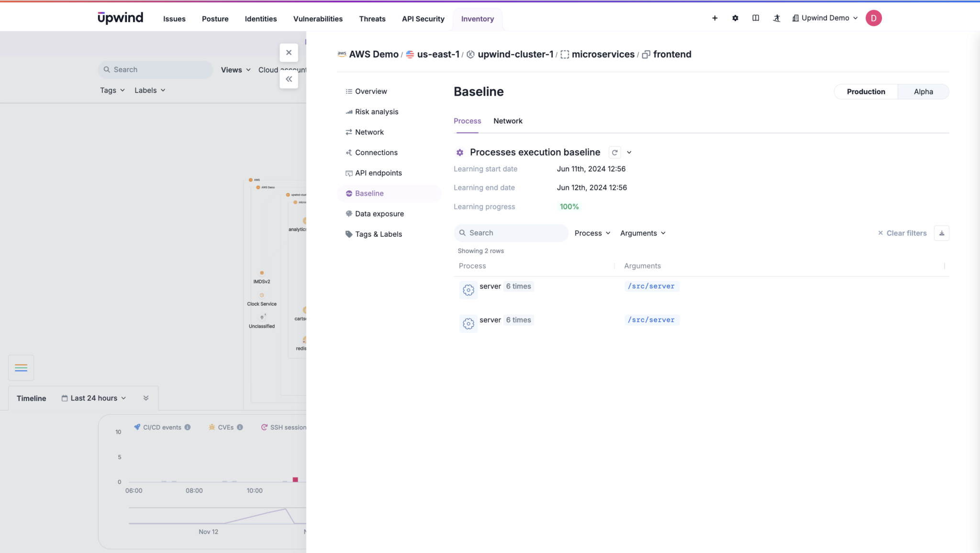The width and height of the screenshot is (980, 553).
Task: Click the first server process gear icon
Action: pos(468,290)
